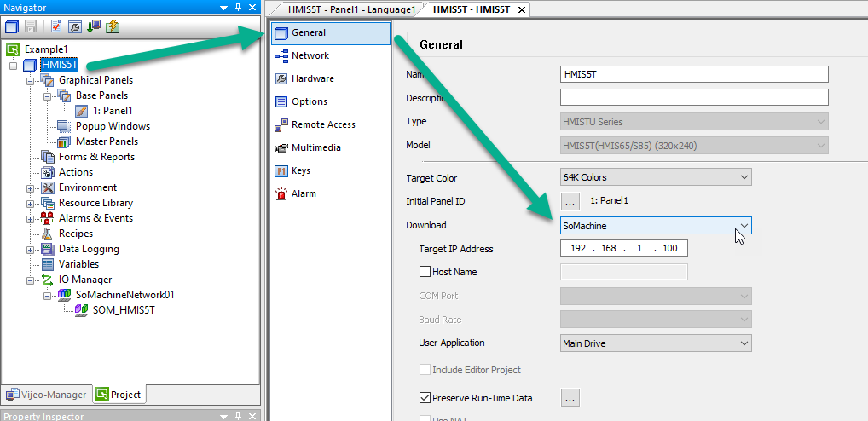Select the Actions node
This screenshot has height=421, width=868.
coord(76,172)
